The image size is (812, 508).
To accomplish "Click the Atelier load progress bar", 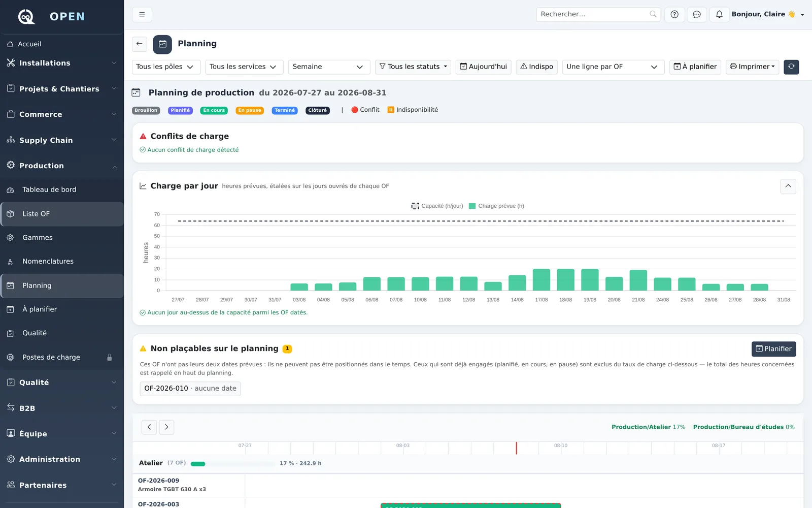I will pos(233,464).
